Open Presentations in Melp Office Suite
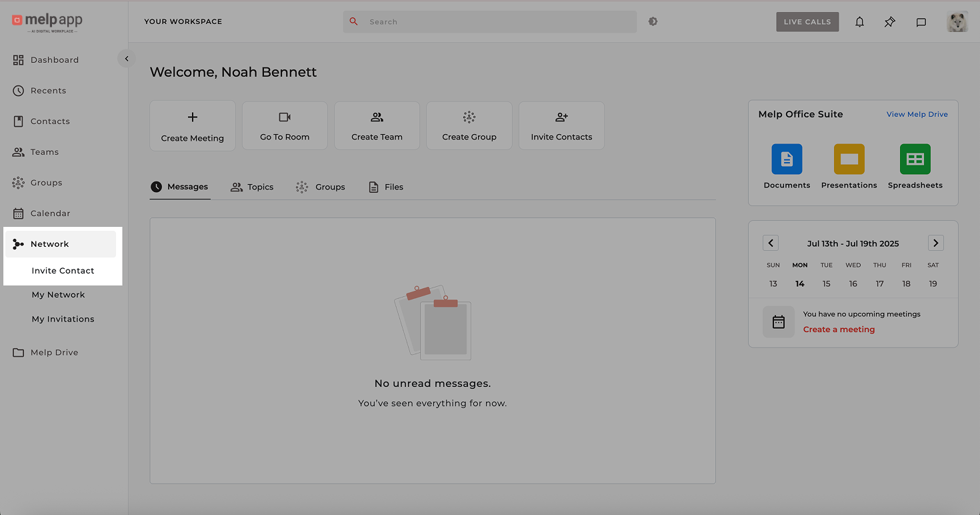This screenshot has width=980, height=515. pos(849,159)
